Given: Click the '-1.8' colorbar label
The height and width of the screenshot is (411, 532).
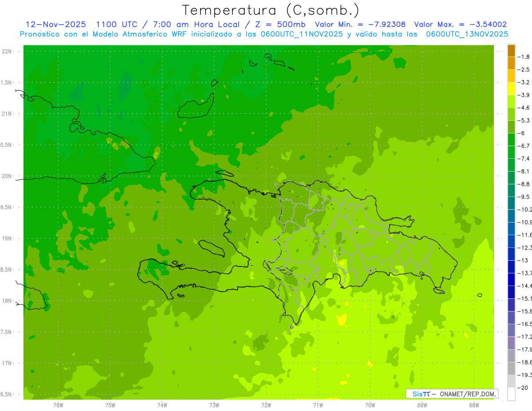Looking at the screenshot, I should click(524, 57).
